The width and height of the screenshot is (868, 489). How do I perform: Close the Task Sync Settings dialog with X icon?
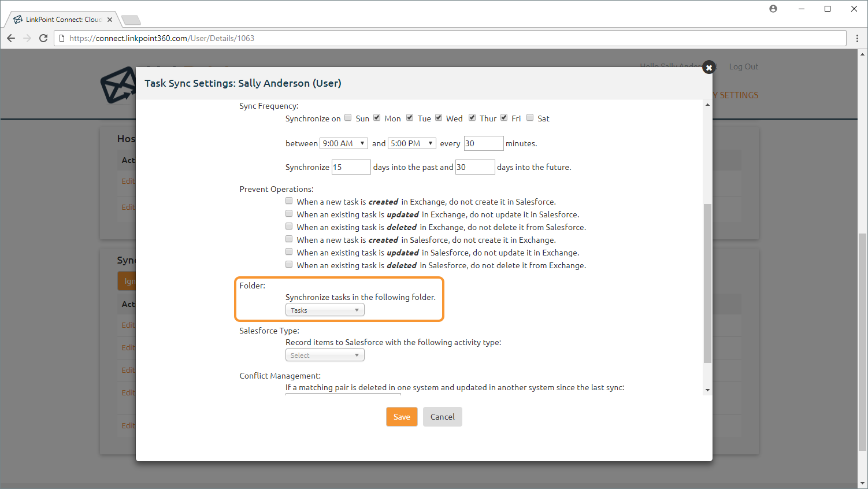pyautogui.click(x=709, y=68)
